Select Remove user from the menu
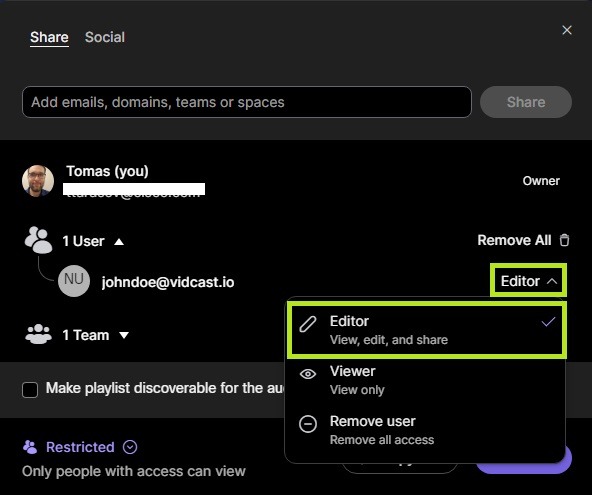Screen dimensions: 592x495 click(x=425, y=430)
